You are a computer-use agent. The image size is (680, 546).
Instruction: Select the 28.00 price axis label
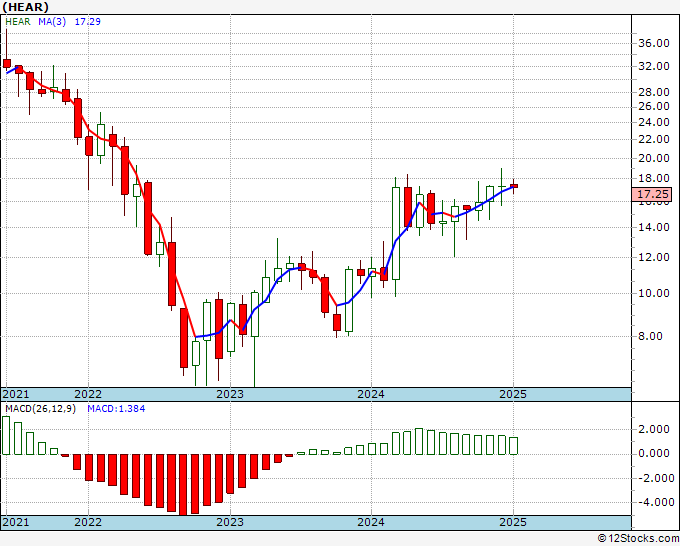(x=654, y=92)
